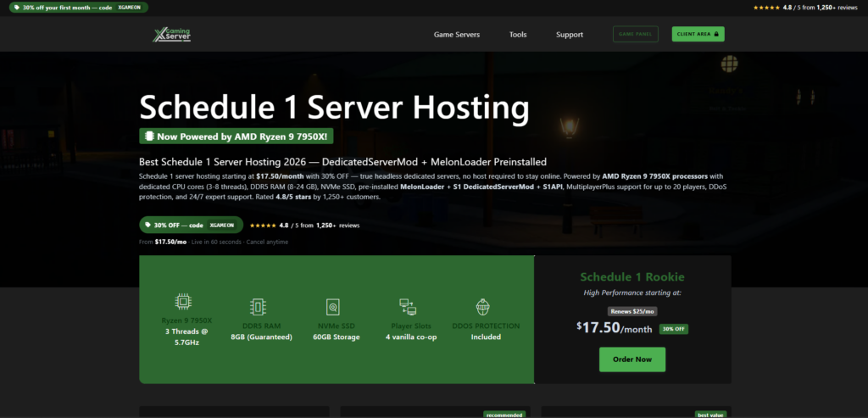Click the lock icon in Client Area
The width and height of the screenshot is (868, 418).
716,34
